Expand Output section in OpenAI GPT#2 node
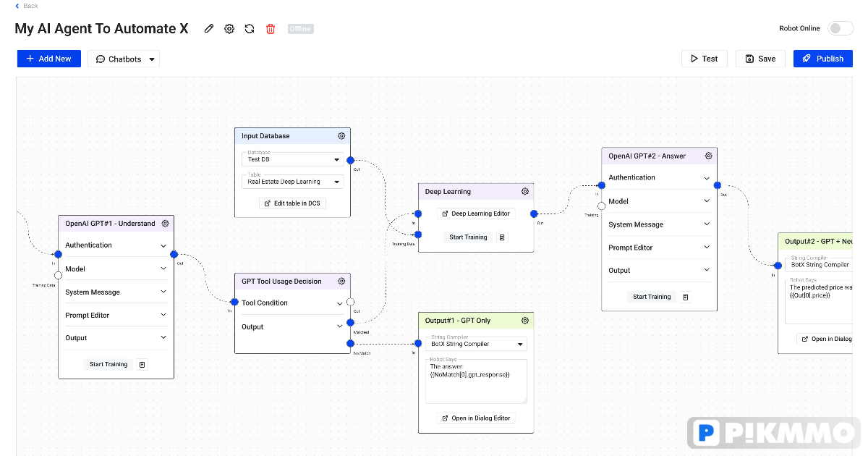 click(x=659, y=271)
